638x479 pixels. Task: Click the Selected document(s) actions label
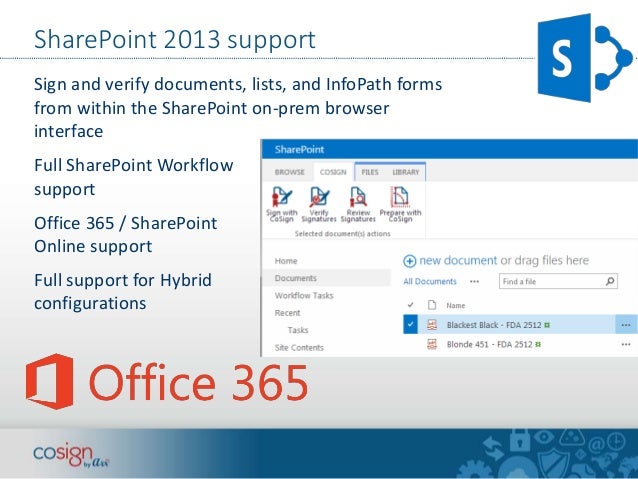coord(342,234)
